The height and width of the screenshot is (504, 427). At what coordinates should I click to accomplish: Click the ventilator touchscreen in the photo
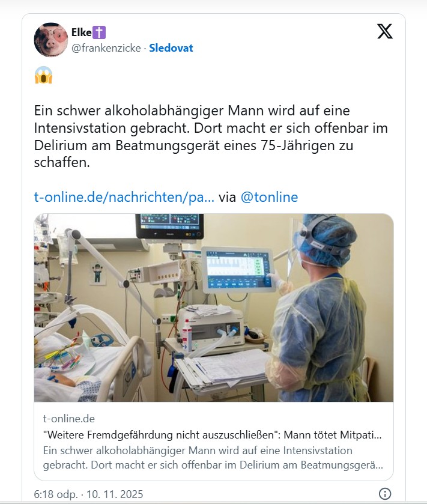click(x=237, y=269)
